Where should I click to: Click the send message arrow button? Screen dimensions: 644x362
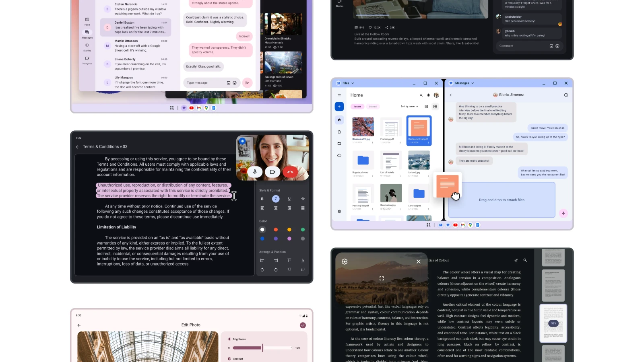click(247, 83)
